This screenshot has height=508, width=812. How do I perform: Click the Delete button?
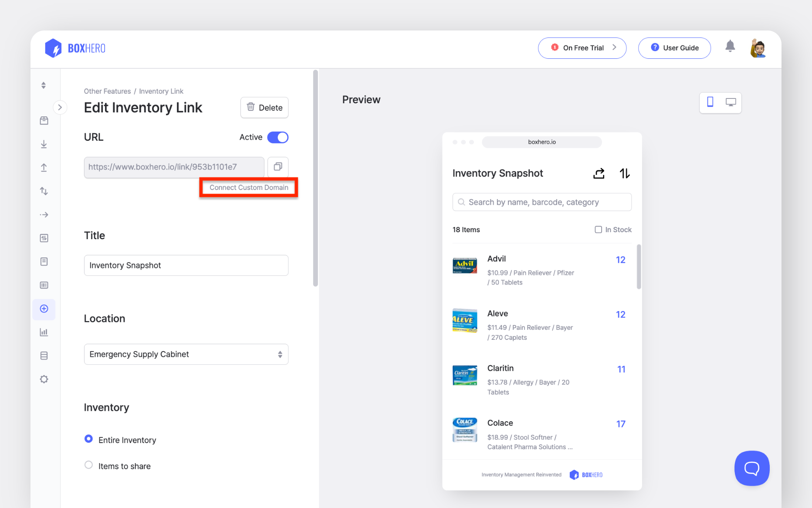click(264, 108)
